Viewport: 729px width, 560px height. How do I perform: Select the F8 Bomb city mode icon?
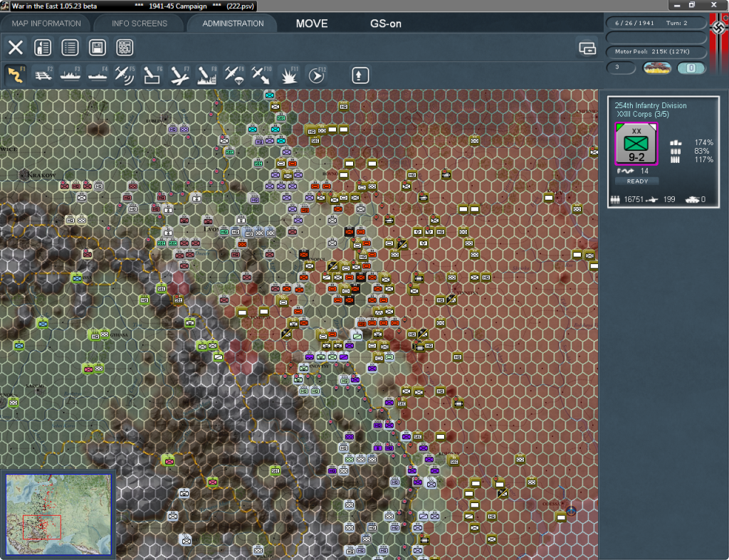coord(206,75)
